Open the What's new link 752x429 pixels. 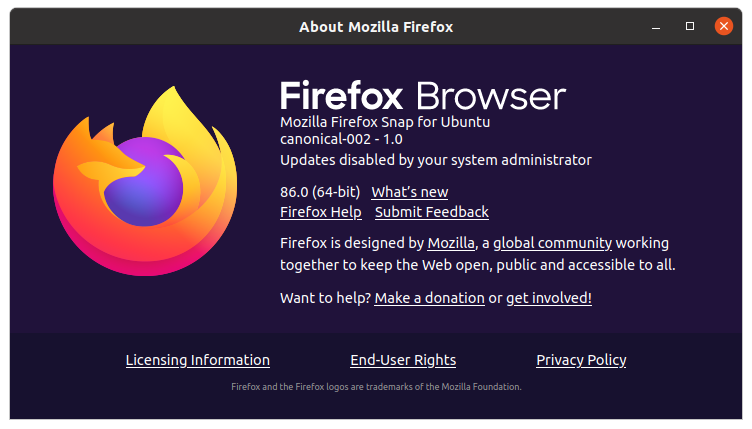(x=409, y=192)
